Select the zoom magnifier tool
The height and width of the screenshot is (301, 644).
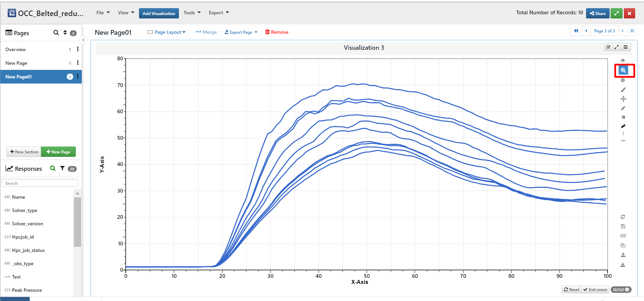pyautogui.click(x=623, y=70)
